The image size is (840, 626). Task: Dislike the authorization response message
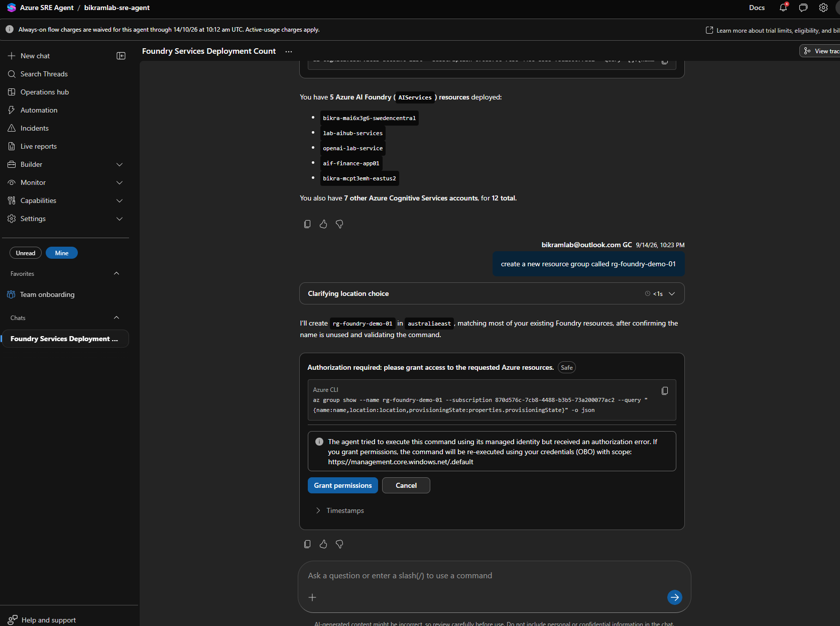point(339,544)
